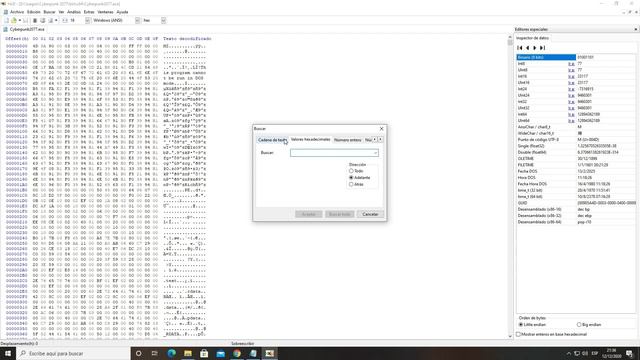
Task: Click the Open file toolbar icon
Action: (14, 20)
